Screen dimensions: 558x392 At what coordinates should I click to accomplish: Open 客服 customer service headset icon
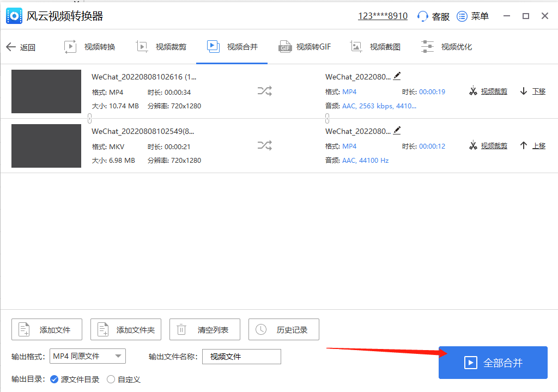(422, 16)
